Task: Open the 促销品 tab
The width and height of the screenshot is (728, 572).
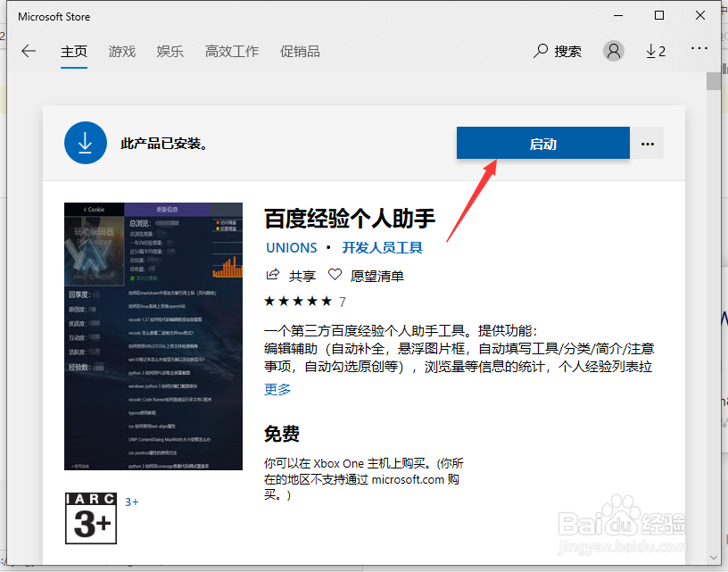Action: pos(300,51)
